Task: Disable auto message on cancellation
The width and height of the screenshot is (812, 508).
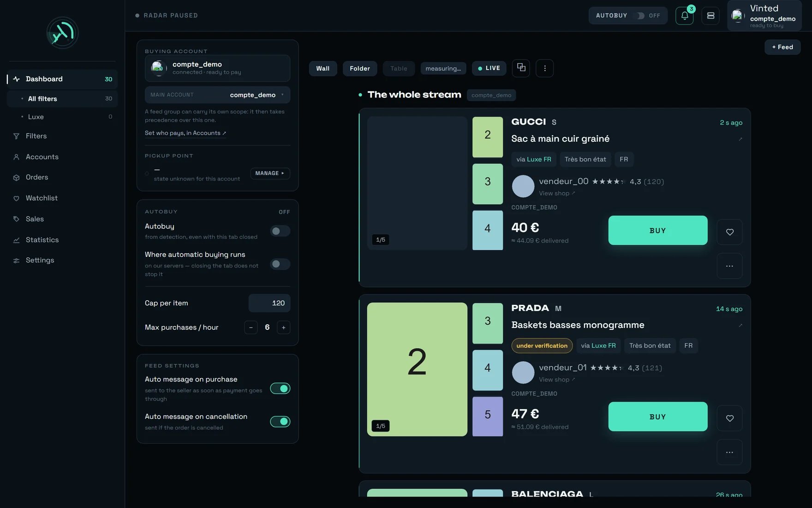Action: click(280, 422)
